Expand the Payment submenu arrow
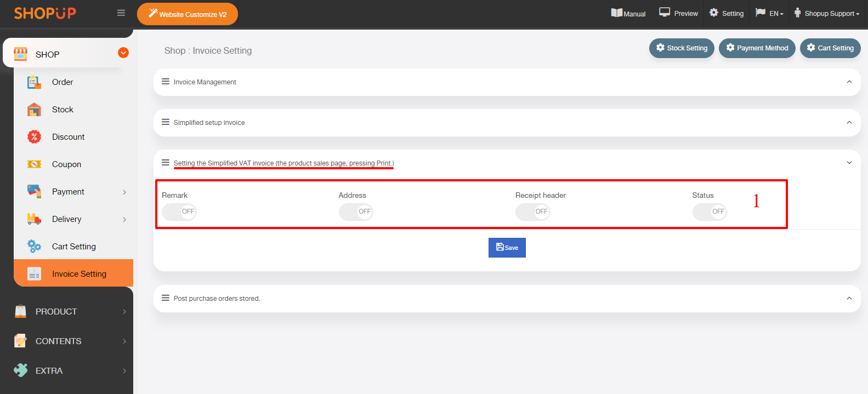The height and width of the screenshot is (394, 868). tap(124, 192)
